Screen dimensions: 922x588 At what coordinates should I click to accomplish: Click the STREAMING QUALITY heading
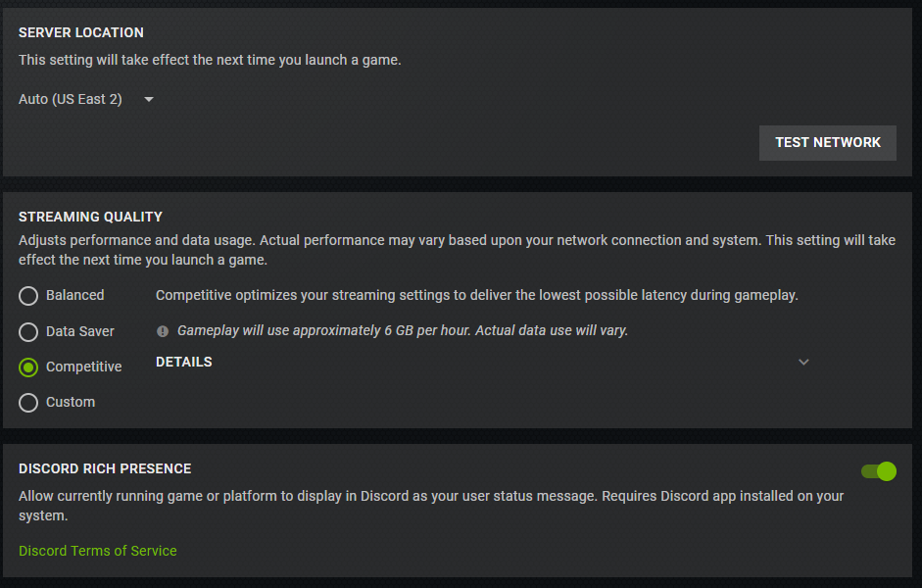pos(91,217)
